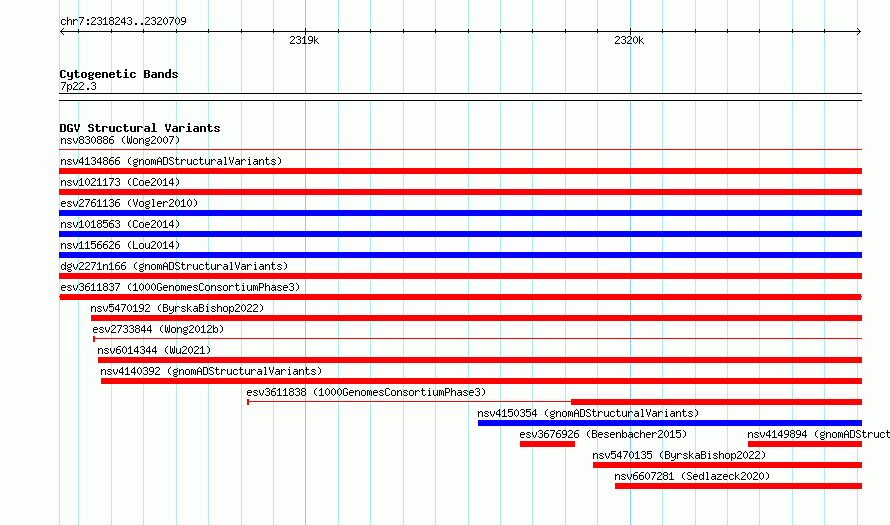Select the 7p22.3 band label
Image resolution: width=890 pixels, height=525 pixels.
[x=78, y=86]
